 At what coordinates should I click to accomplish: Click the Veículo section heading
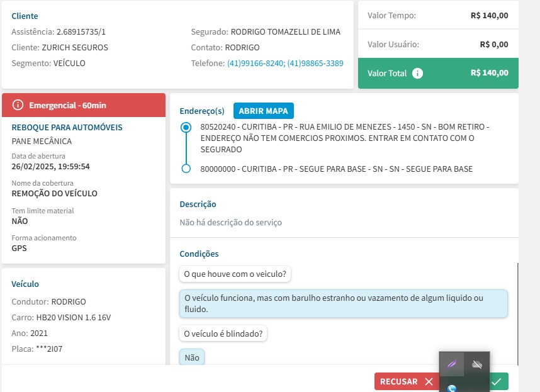click(x=25, y=284)
